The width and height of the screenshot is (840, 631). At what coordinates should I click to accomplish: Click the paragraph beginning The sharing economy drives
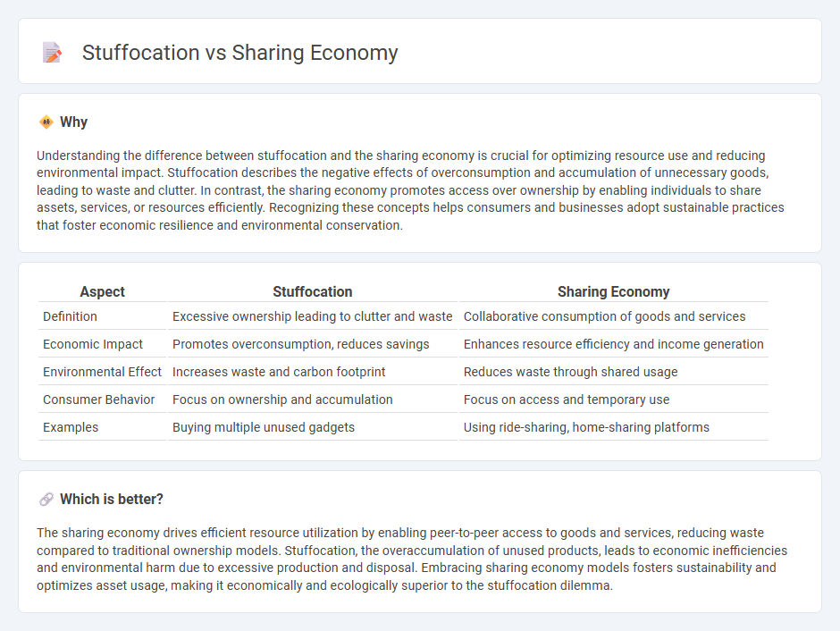point(412,559)
